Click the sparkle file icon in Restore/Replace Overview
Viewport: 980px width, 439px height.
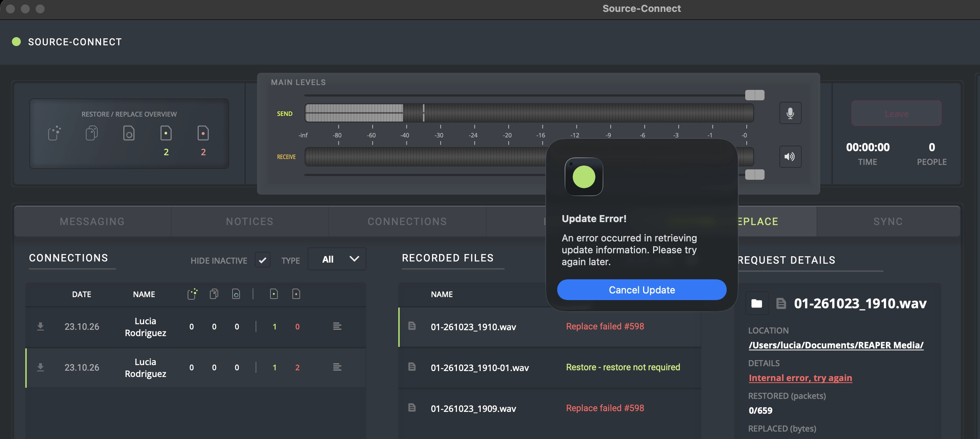(x=54, y=133)
